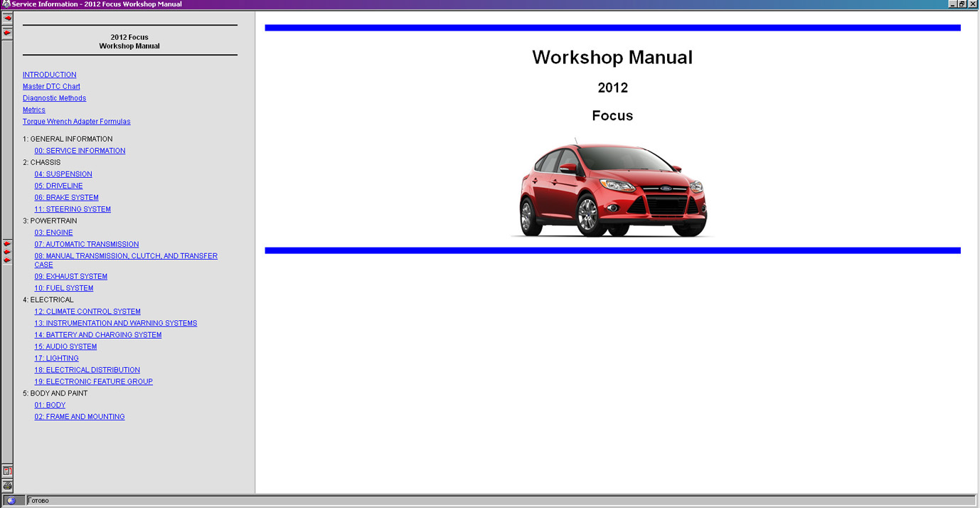Click the table-with-red-bracket icon above the printer
The image size is (980, 508).
(x=7, y=471)
